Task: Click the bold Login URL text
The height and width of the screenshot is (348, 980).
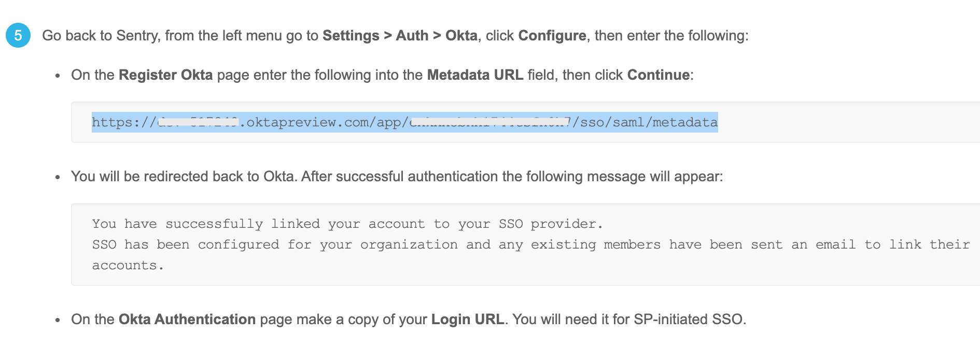Action: pyautogui.click(x=467, y=320)
